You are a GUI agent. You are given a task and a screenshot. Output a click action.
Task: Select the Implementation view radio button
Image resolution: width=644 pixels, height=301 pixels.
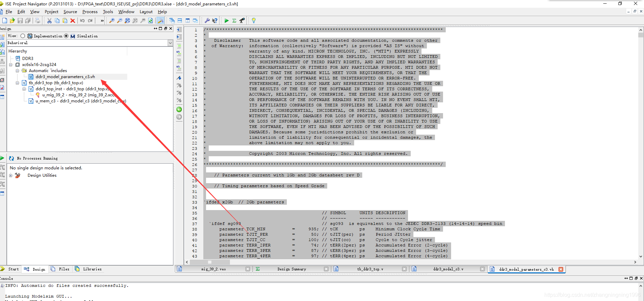[23, 36]
